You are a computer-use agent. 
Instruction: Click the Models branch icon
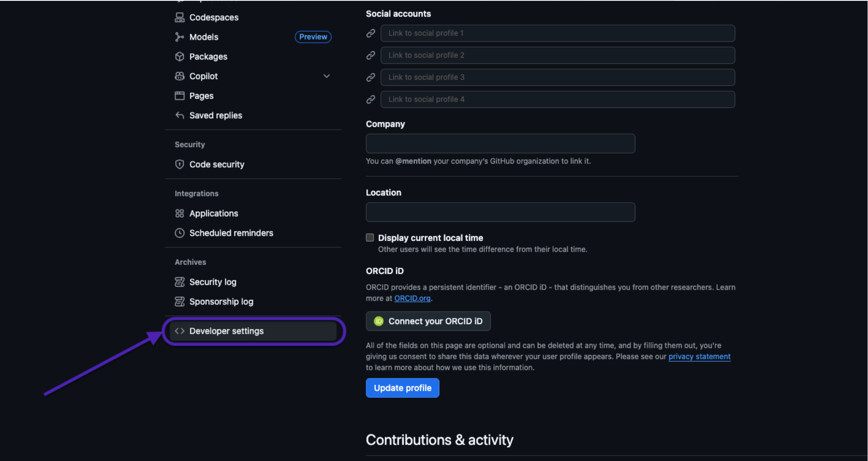click(179, 37)
